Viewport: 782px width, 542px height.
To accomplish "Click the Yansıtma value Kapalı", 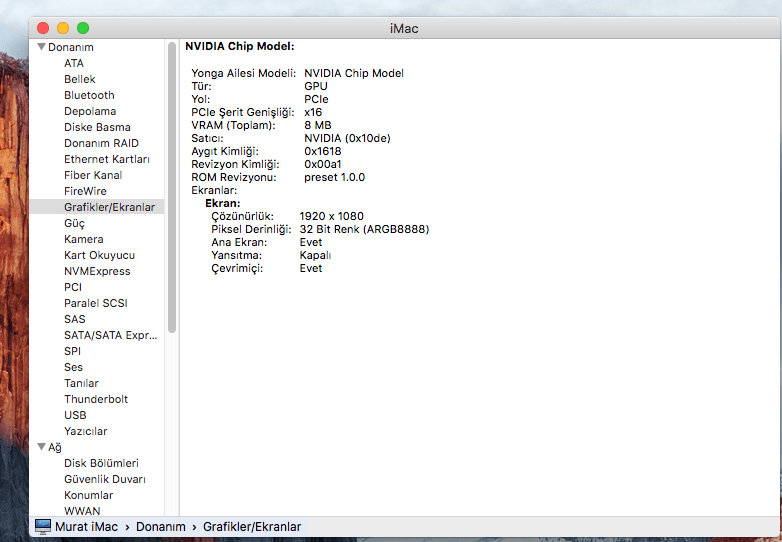I will tap(315, 255).
